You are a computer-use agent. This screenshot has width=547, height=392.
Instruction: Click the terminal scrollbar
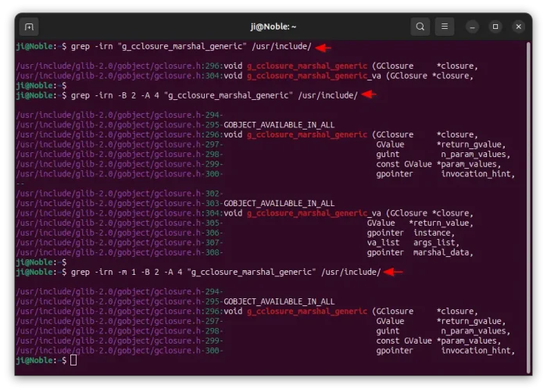[x=528, y=208]
